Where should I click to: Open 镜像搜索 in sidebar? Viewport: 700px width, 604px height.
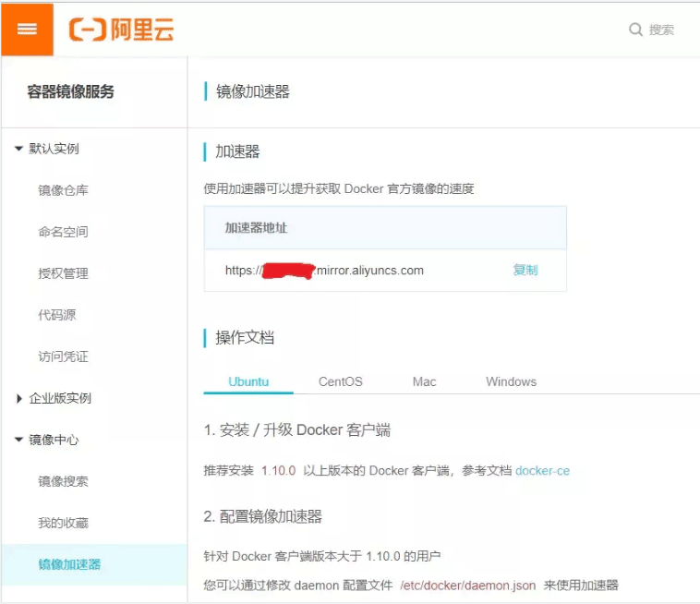point(63,481)
